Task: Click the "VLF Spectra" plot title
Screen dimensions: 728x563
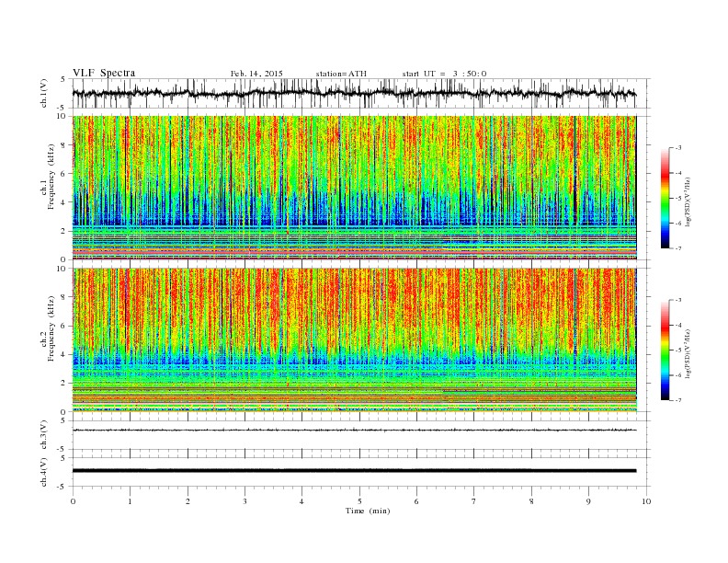Action: [x=104, y=73]
